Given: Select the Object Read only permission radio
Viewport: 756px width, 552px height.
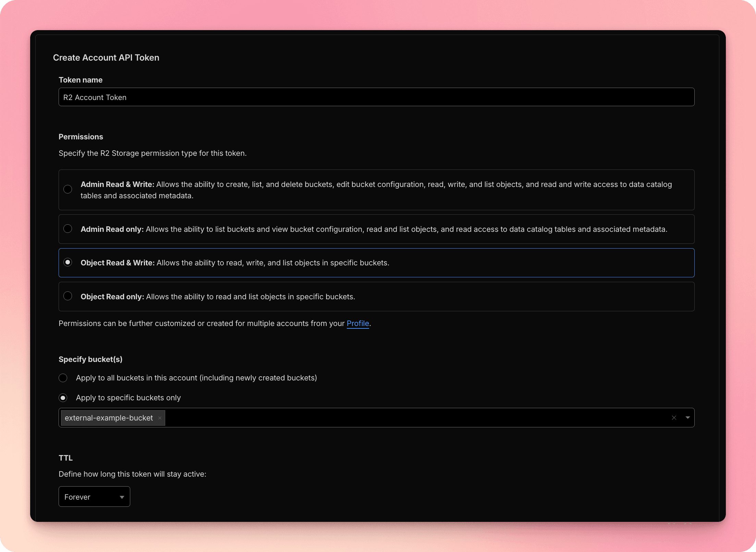Looking at the screenshot, I should (68, 296).
